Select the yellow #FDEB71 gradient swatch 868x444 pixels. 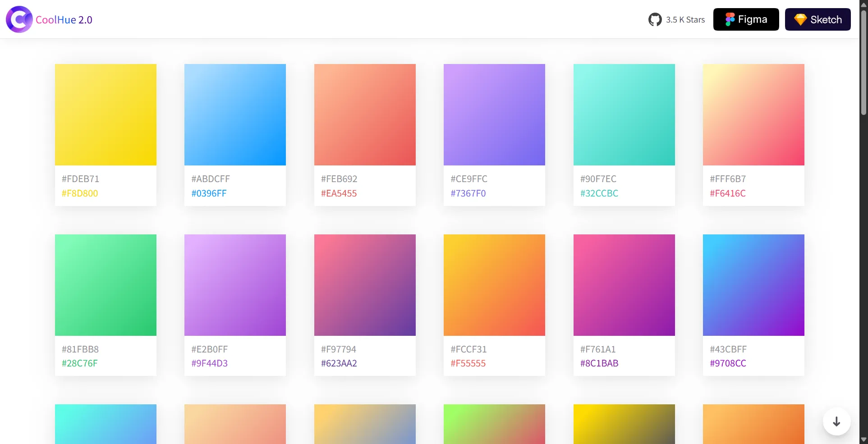106,114
